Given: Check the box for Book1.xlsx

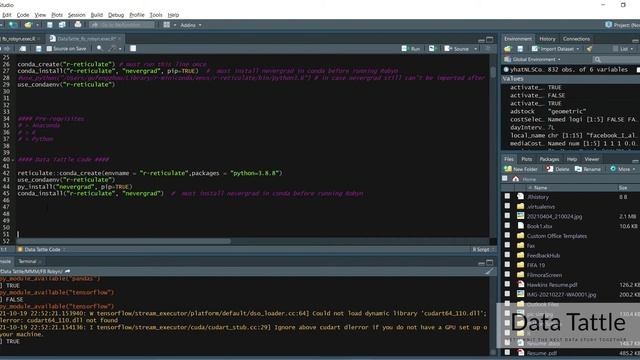Looking at the screenshot, I should click(x=507, y=226).
